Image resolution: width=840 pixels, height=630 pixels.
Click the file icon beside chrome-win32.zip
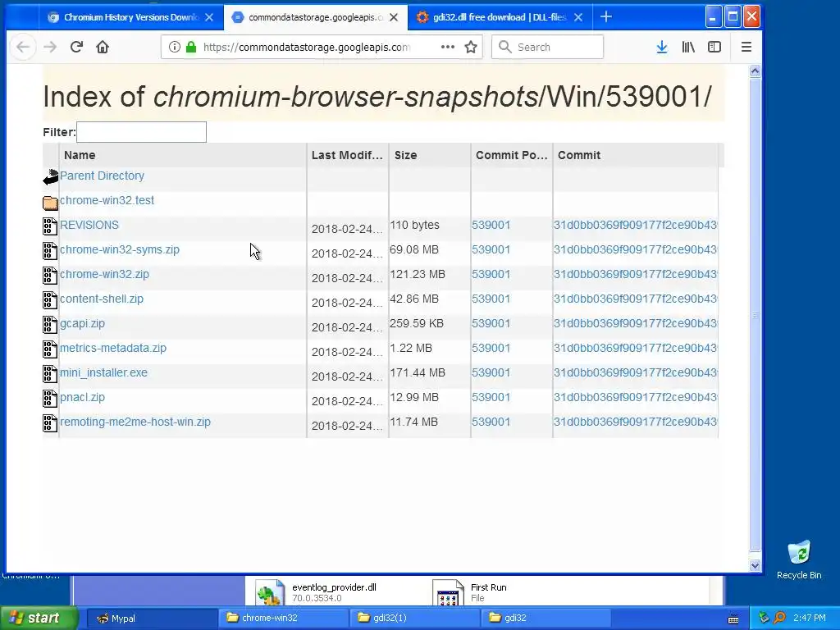click(50, 276)
